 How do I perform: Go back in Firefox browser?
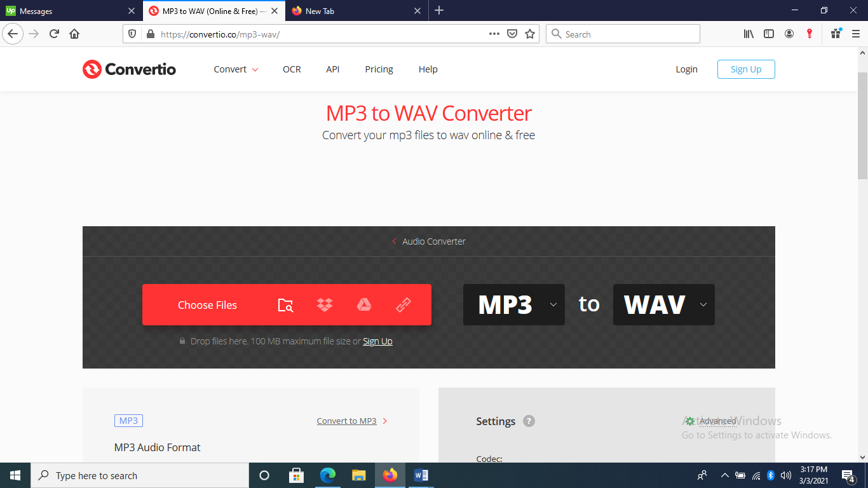(x=13, y=34)
